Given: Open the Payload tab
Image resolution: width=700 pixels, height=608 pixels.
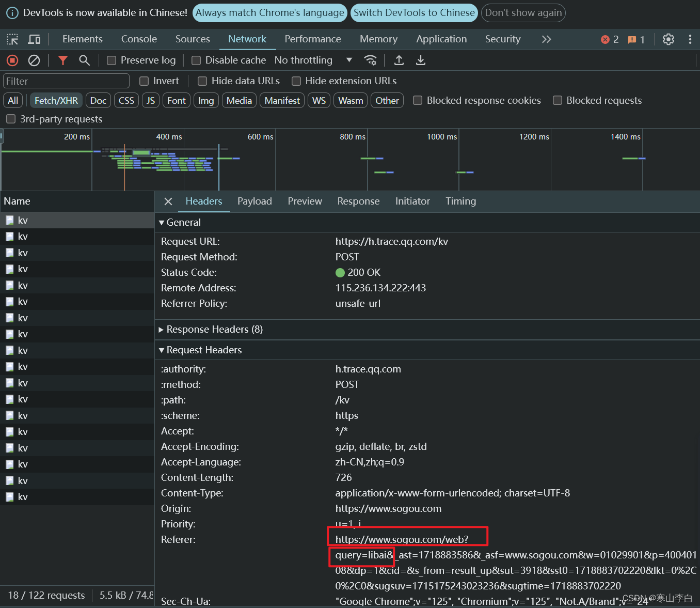Looking at the screenshot, I should (x=254, y=201).
